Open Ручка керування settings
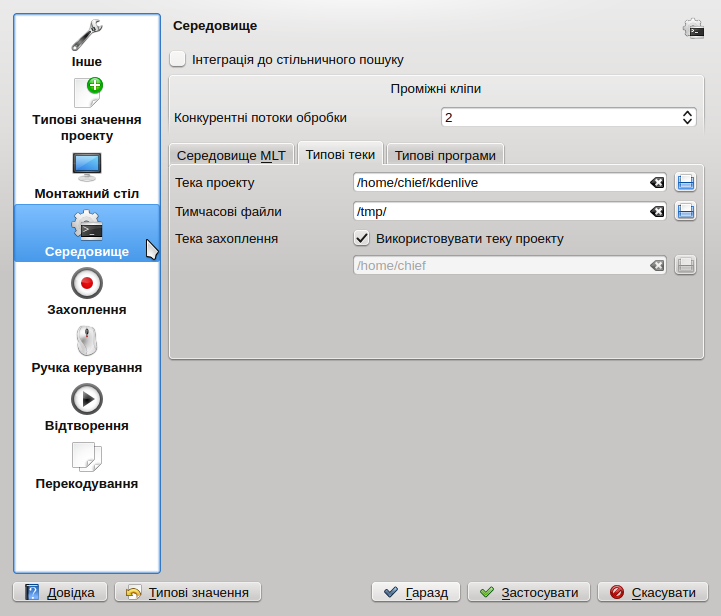The height and width of the screenshot is (616, 721). click(87, 350)
